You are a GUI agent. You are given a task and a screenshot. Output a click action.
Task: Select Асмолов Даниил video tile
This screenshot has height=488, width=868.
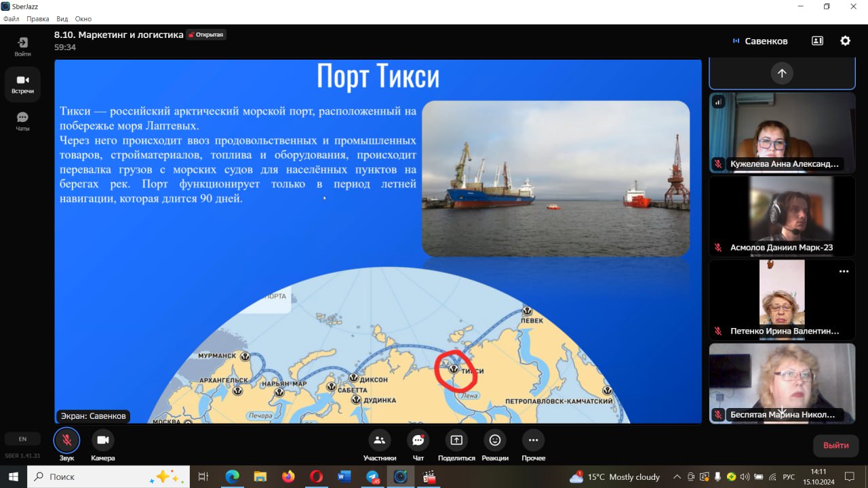(x=782, y=216)
